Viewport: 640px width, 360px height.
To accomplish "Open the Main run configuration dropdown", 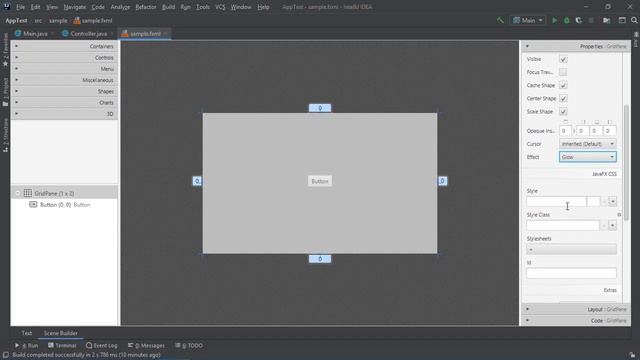I will [528, 20].
